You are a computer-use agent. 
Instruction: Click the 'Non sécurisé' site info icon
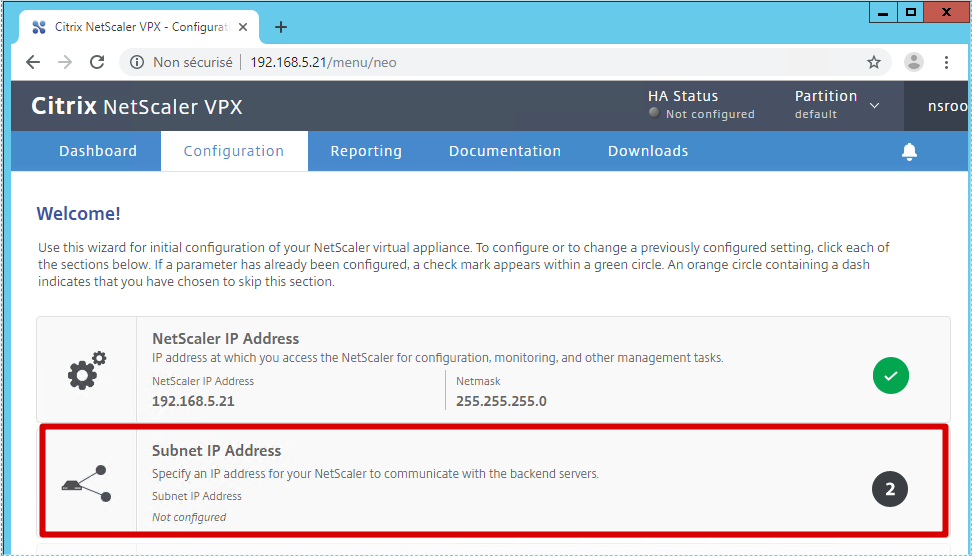(x=137, y=62)
